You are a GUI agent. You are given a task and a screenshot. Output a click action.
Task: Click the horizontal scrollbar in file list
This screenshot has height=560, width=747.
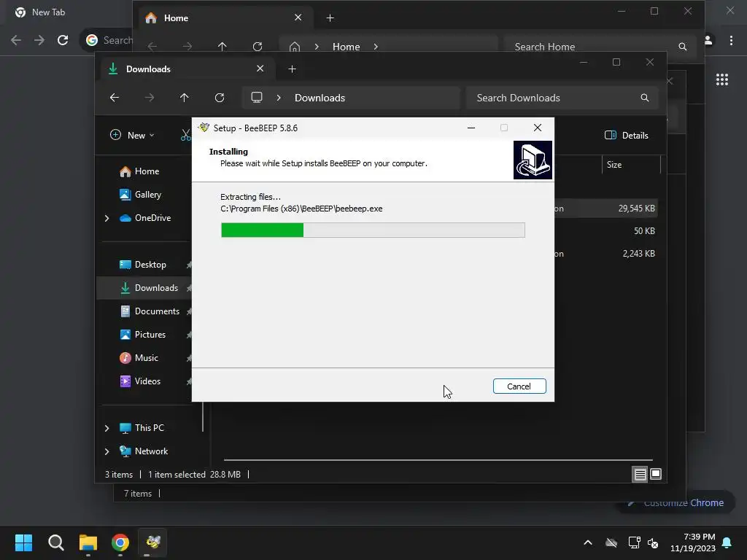438,460
